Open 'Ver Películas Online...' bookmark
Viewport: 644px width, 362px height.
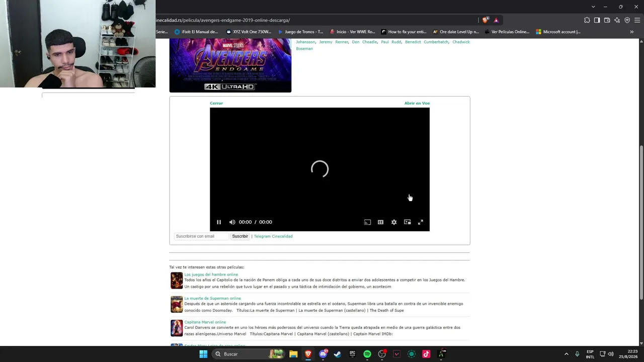[x=507, y=32]
